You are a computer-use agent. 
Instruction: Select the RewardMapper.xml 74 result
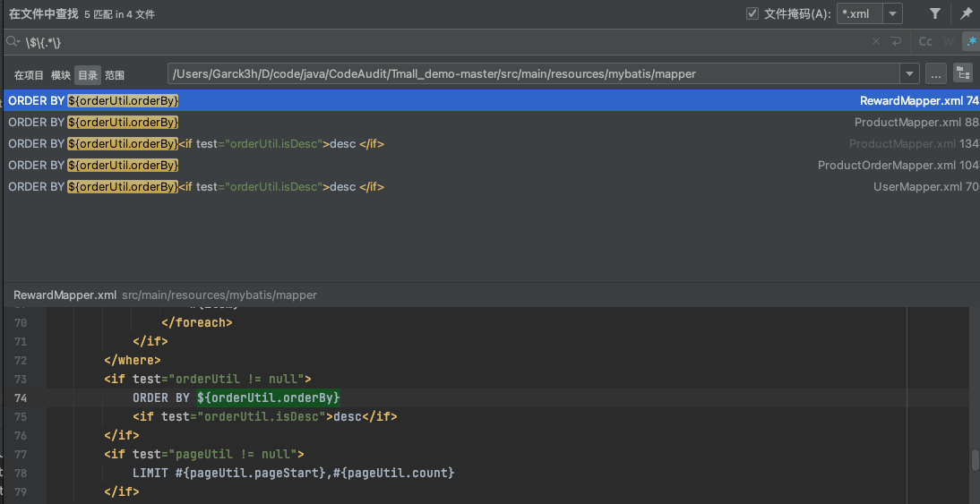(491, 100)
